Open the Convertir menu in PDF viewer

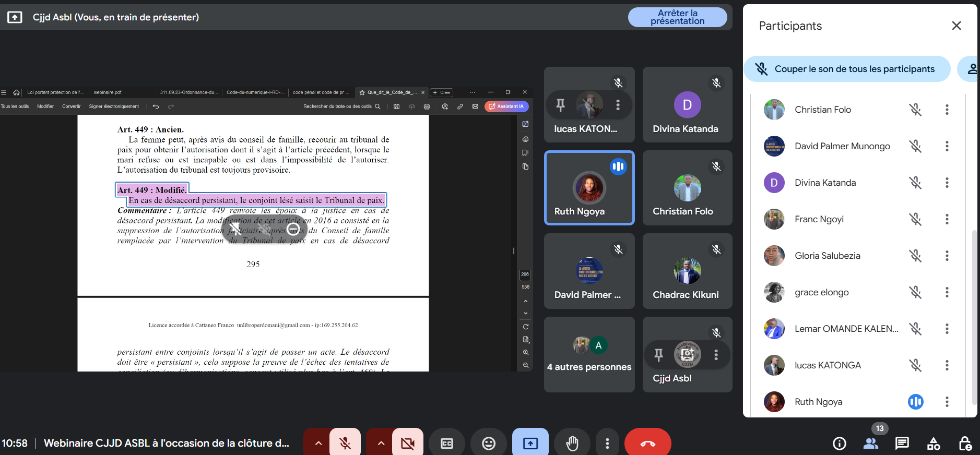pos(72,106)
